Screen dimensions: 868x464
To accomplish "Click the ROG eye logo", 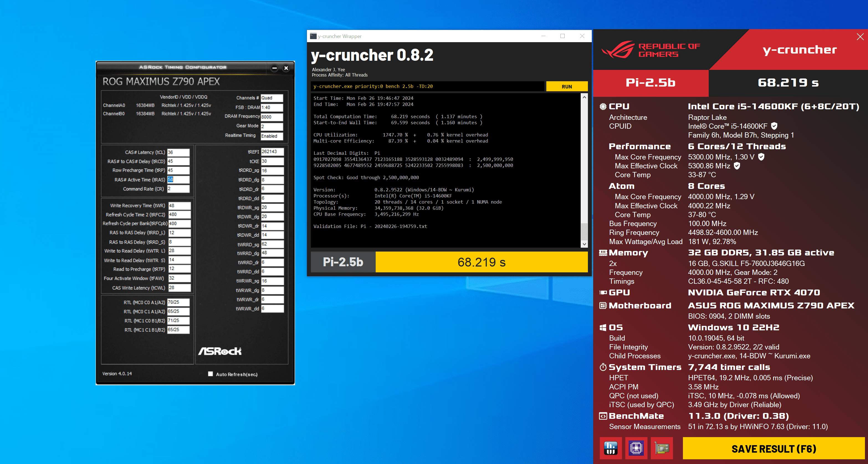I will pos(618,50).
